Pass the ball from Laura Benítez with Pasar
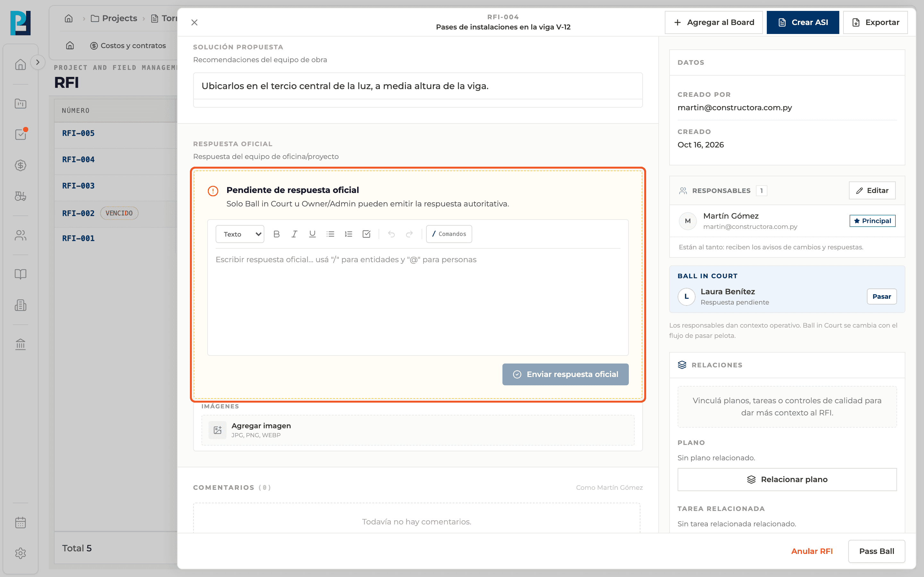This screenshot has height=577, width=924. (882, 297)
